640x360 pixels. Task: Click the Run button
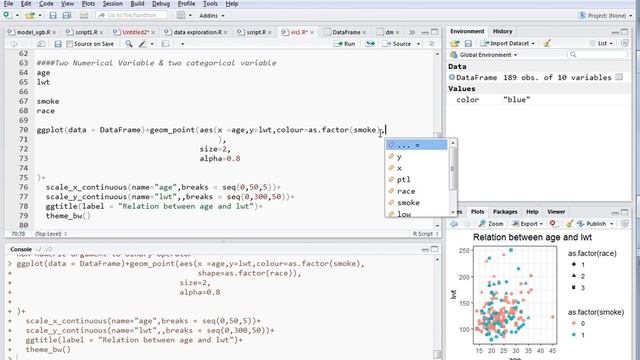[345, 44]
